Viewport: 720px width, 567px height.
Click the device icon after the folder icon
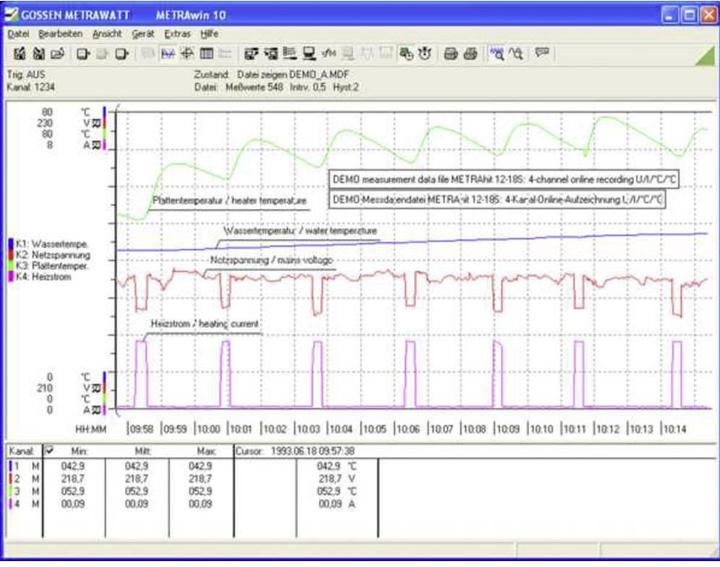(x=83, y=54)
